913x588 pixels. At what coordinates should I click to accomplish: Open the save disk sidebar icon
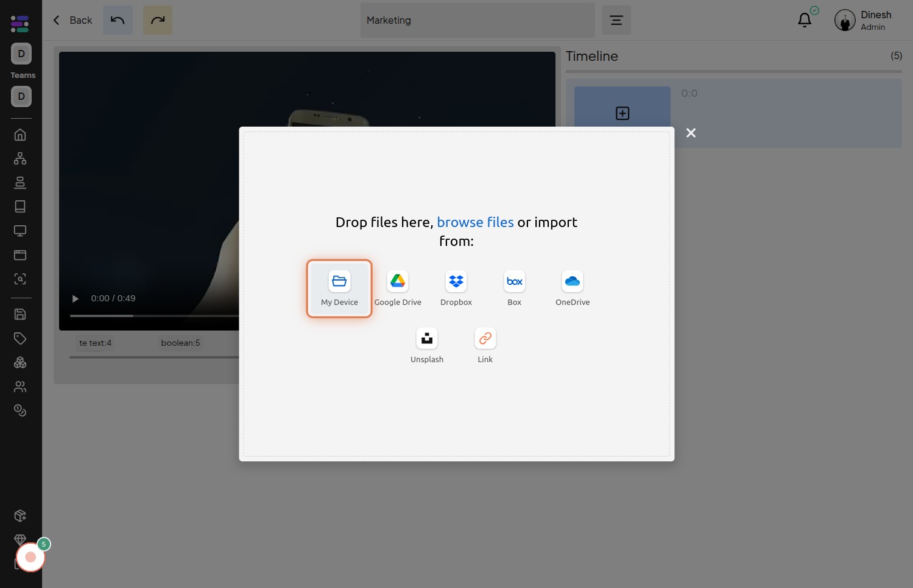(x=20, y=314)
